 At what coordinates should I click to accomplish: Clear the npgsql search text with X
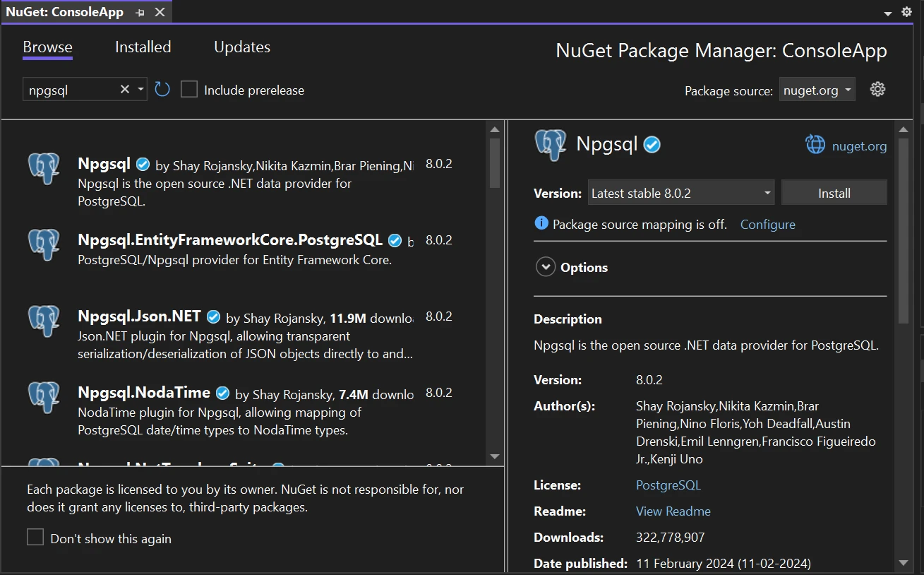(124, 89)
